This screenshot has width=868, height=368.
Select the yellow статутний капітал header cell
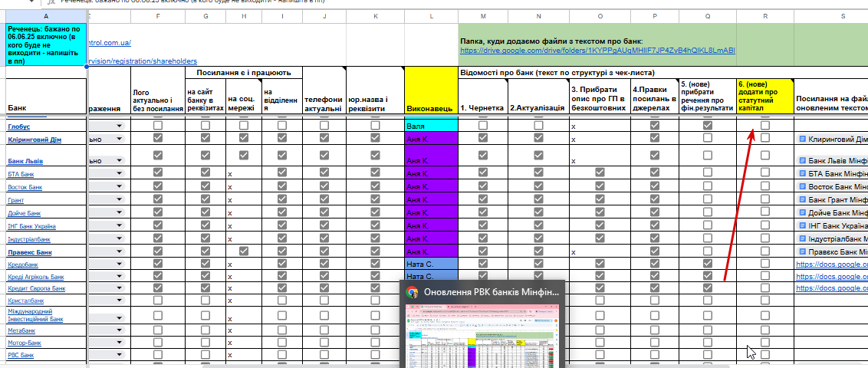[765, 97]
